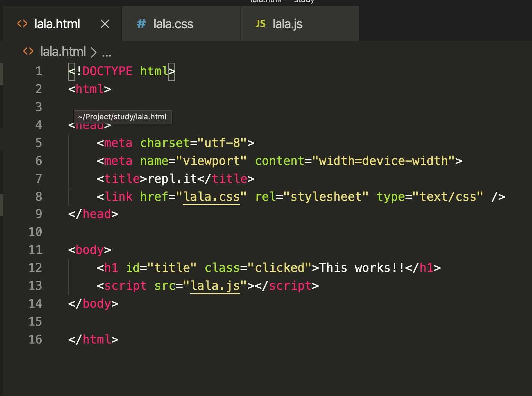The image size is (532, 396).
Task: Click the HTML file icon on lala.html tab
Action: click(x=22, y=24)
